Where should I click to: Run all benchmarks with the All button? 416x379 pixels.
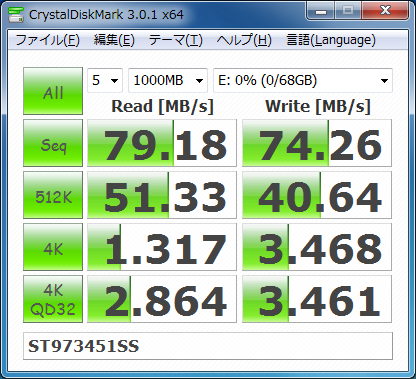[53, 91]
